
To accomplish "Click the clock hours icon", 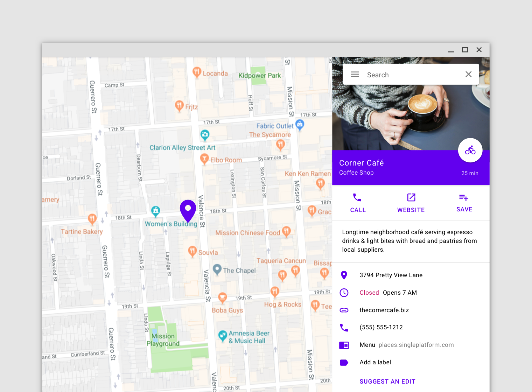I will (x=344, y=293).
